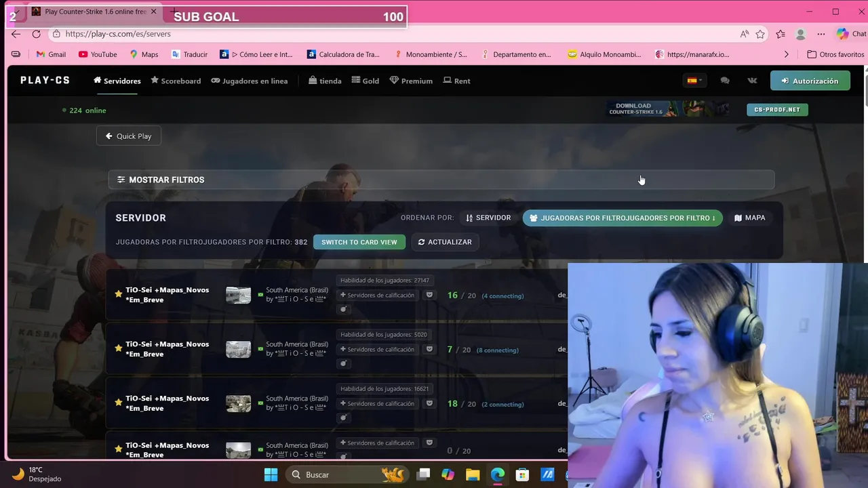Open the Departamento en... bookmark
This screenshot has width=868, height=488.
coord(516,54)
